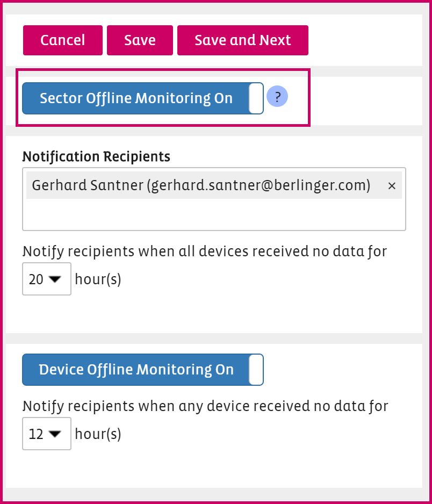Select the recipient Gerhard Santner entry
The image size is (432, 504).
(201, 185)
